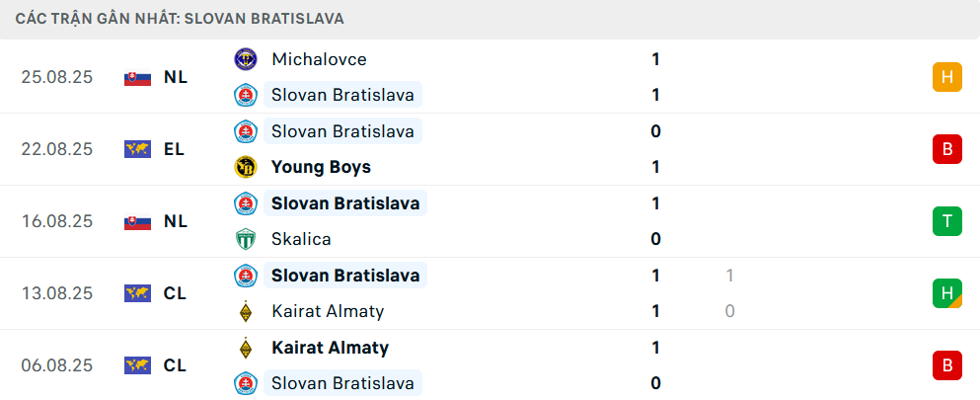Click Kairat Almaty logo in 06.08.25 match
The height and width of the screenshot is (400, 980).
pyautogui.click(x=245, y=348)
